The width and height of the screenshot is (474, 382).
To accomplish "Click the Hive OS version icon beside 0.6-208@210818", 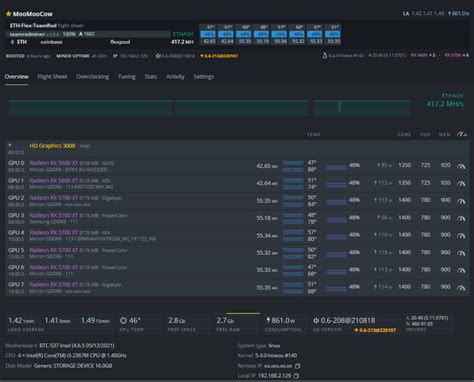I will point(316,320).
